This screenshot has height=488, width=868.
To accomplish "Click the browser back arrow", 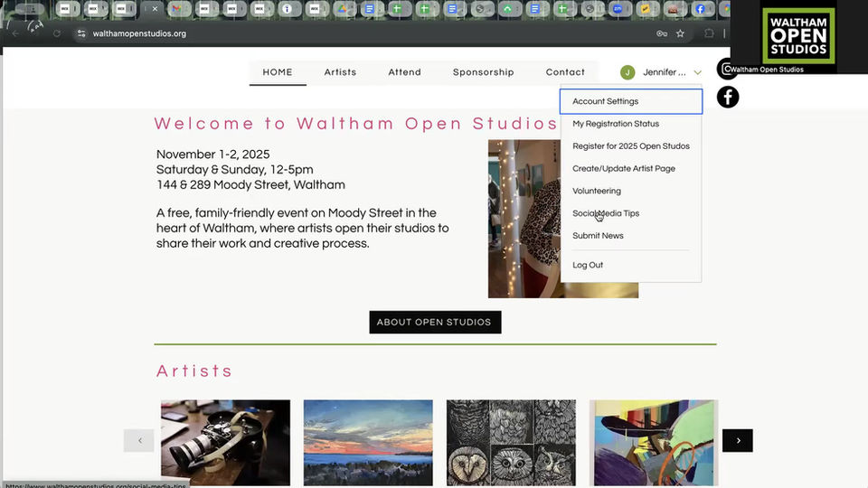I will click(15, 33).
